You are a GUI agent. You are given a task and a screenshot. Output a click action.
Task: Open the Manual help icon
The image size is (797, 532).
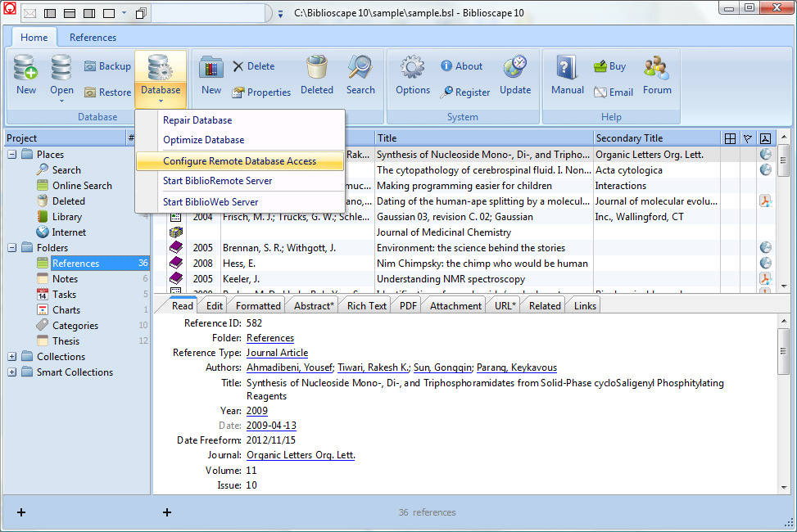coord(568,74)
